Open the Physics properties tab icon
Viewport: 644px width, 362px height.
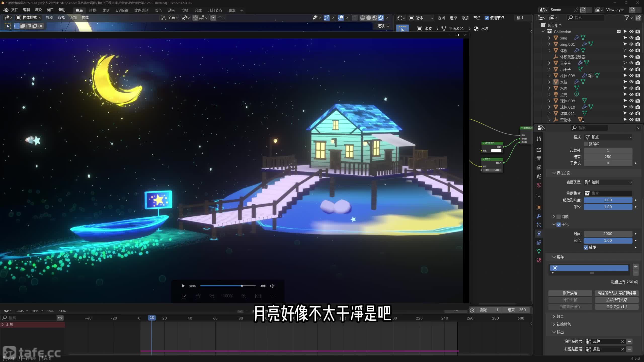coord(539,234)
